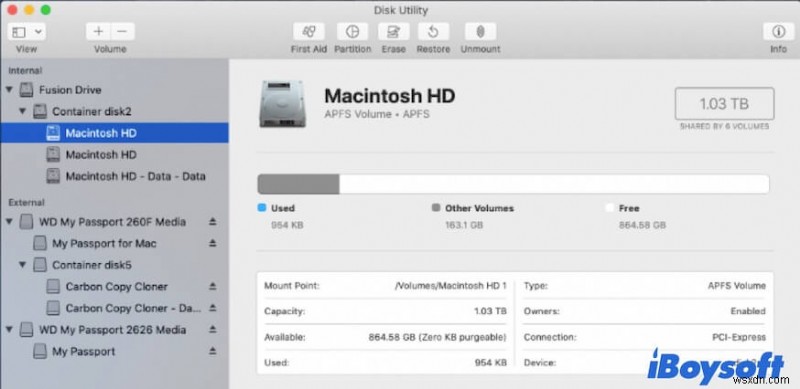Image resolution: width=800 pixels, height=389 pixels.
Task: Select the unhighlighted second Macintosh HD volume
Action: [x=101, y=155]
